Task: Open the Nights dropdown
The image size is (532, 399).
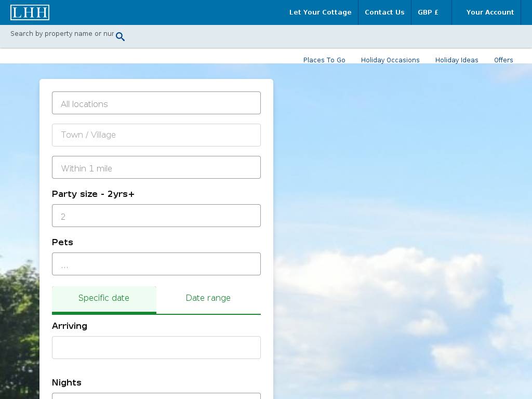Action: [156, 396]
